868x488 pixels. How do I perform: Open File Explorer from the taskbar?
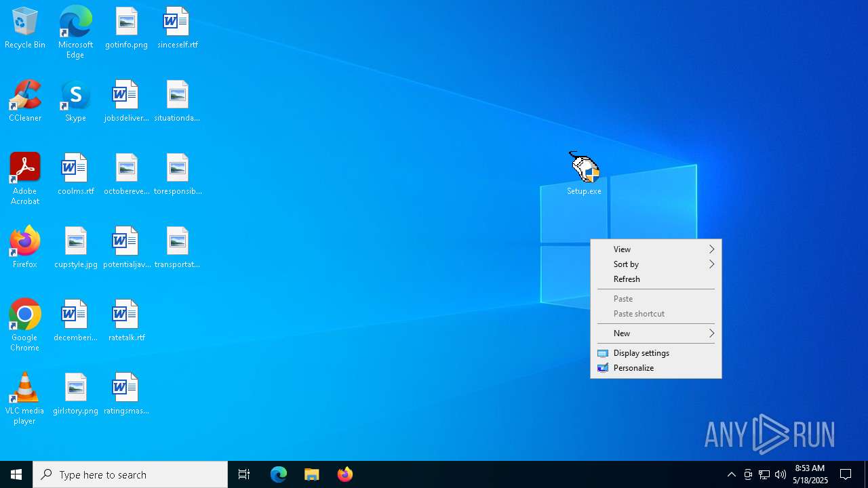[312, 474]
